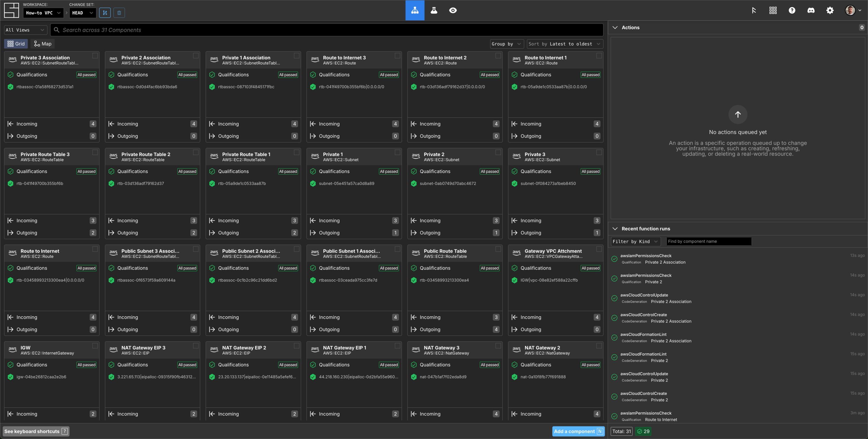Image resolution: width=868 pixels, height=439 pixels.
Task: Open the HEAD change set dropdown
Action: [x=82, y=13]
